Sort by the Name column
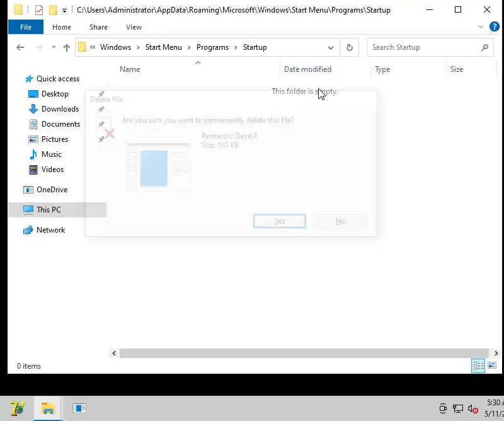Viewport: 504px width, 421px height. [130, 69]
